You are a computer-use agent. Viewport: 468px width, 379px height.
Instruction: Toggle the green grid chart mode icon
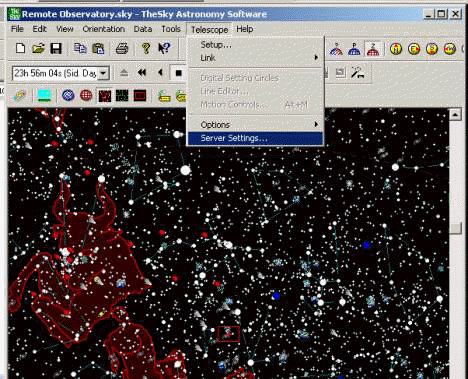pos(122,96)
